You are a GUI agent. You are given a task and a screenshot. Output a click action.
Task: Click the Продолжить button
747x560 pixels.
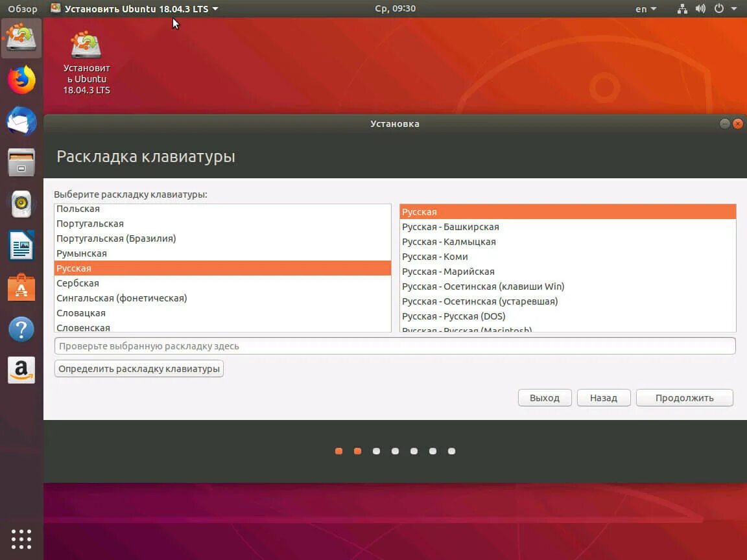(684, 397)
